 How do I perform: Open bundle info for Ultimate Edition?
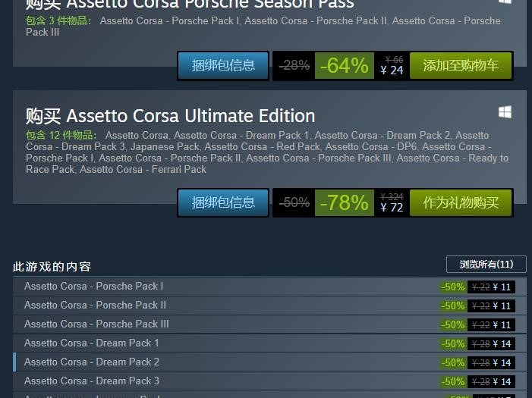click(x=223, y=202)
